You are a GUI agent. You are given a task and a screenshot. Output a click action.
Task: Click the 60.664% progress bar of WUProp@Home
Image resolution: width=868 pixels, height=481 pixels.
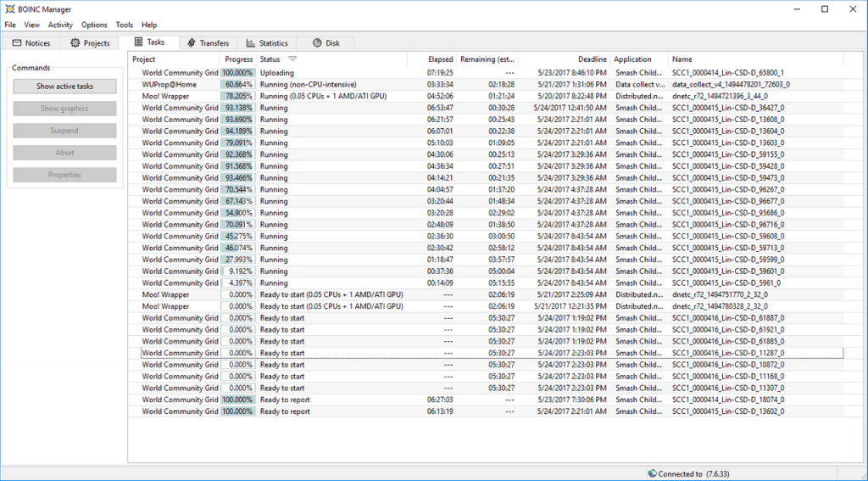238,84
